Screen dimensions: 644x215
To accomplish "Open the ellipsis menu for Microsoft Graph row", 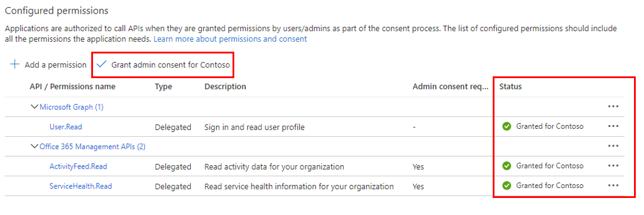I will (613, 106).
